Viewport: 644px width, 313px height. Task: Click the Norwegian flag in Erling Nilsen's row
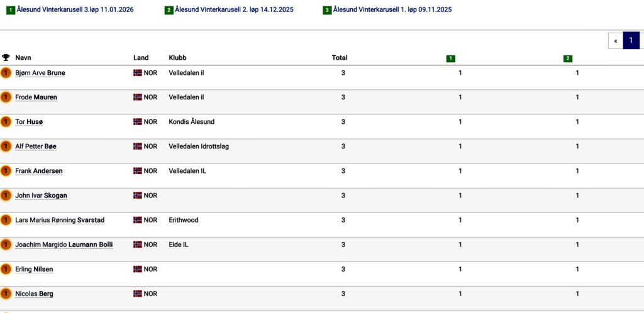[138, 269]
